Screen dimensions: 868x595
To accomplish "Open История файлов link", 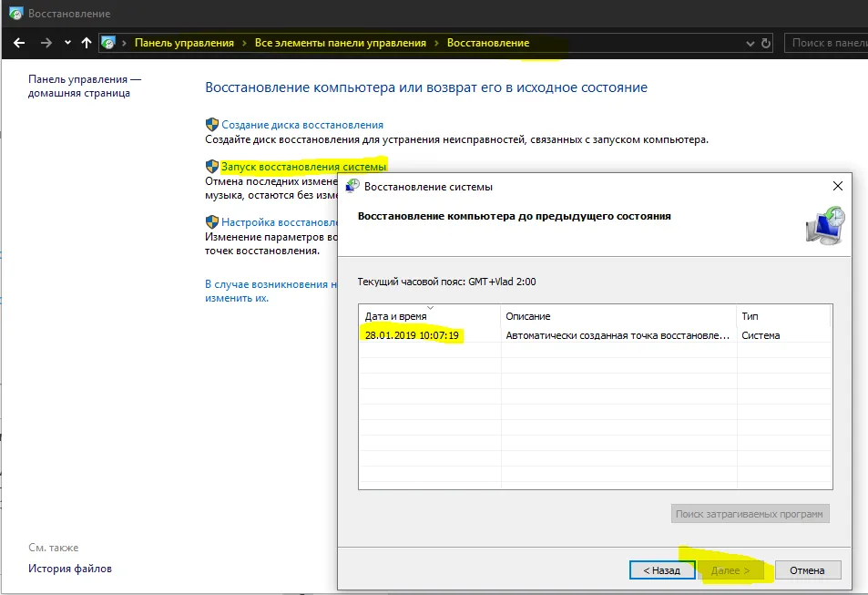I will (x=70, y=569).
